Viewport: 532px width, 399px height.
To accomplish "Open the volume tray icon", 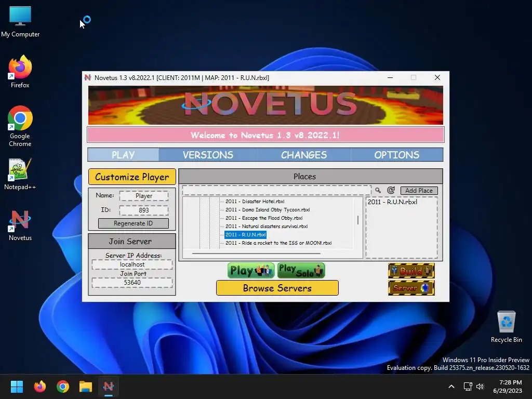I will (x=480, y=387).
